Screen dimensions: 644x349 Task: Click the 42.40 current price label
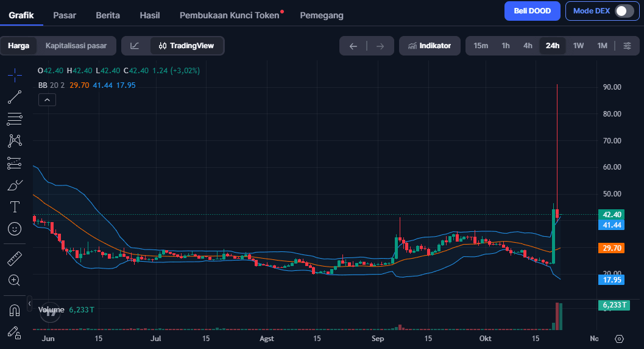pyautogui.click(x=612, y=215)
